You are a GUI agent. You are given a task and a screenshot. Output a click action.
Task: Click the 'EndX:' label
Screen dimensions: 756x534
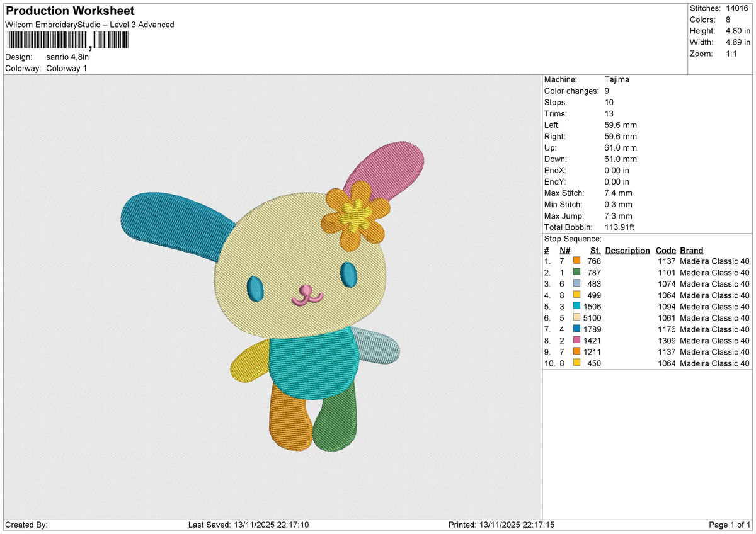pos(556,171)
